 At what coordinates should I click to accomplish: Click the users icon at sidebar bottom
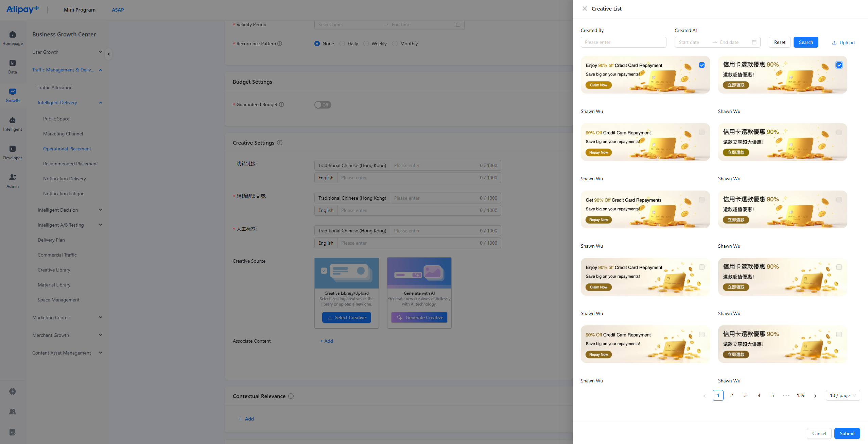pyautogui.click(x=13, y=412)
